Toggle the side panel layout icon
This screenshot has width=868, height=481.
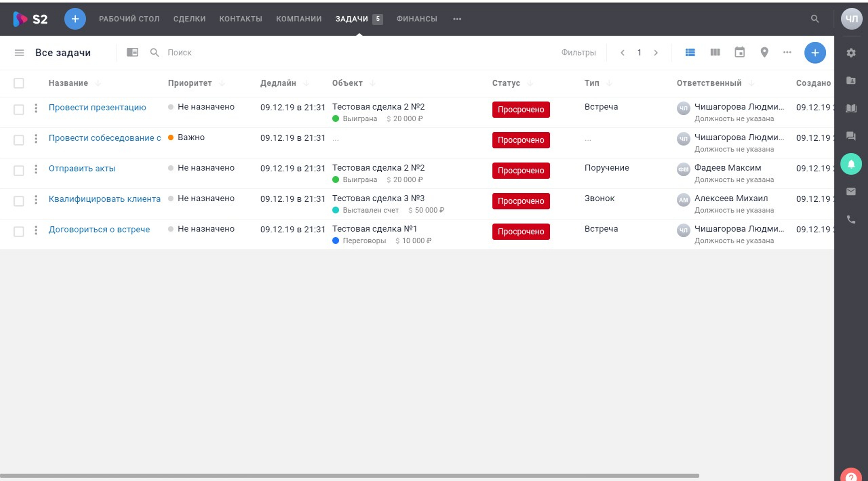tap(132, 52)
